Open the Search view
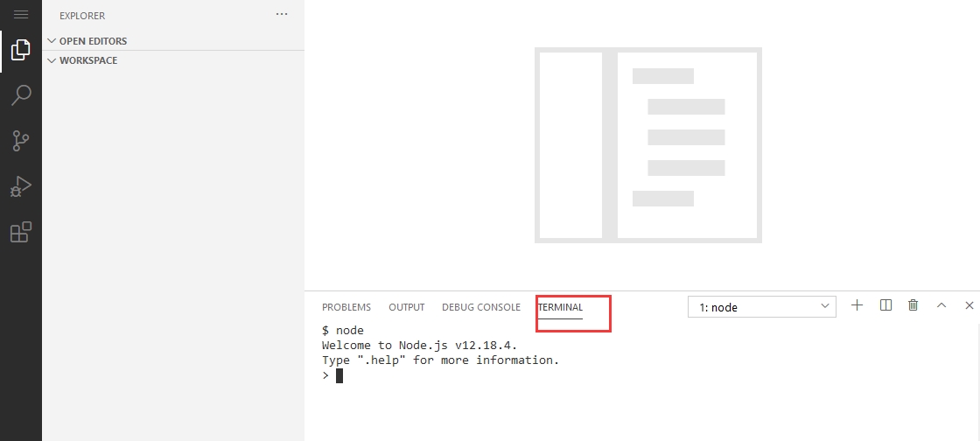 pos(21,95)
